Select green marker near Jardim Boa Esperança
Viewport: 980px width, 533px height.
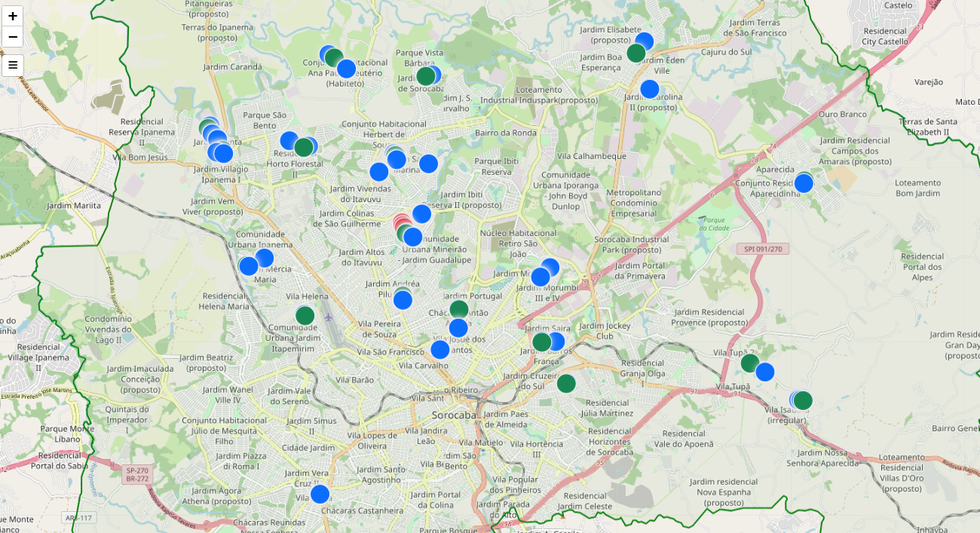[636, 53]
